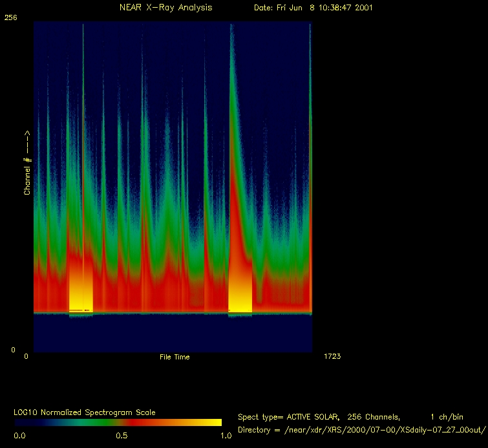Click the "File Time" x-axis label
This screenshot has width=488, height=448.
pyautogui.click(x=175, y=357)
